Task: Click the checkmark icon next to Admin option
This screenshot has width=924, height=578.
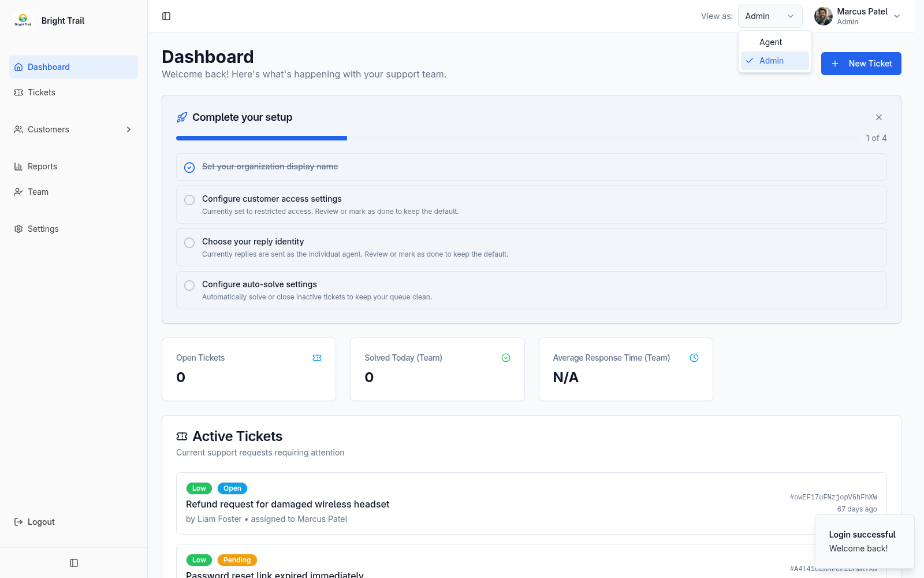Action: [x=750, y=61]
